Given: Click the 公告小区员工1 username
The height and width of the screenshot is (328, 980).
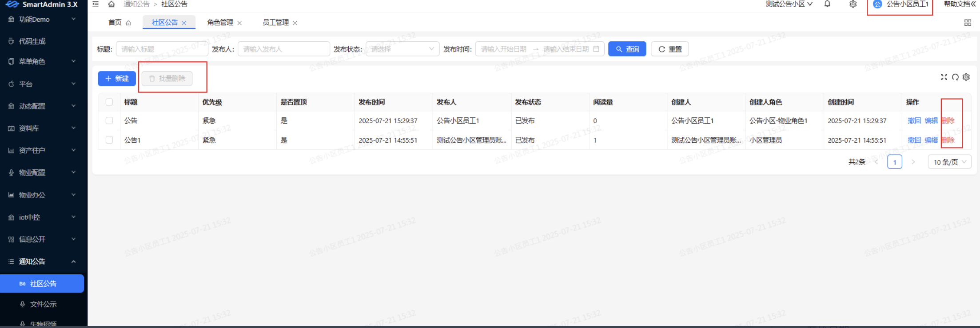Looking at the screenshot, I should (908, 4).
